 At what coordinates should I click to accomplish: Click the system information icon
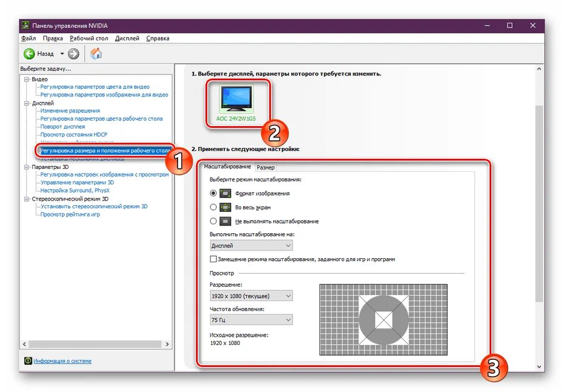pyautogui.click(x=28, y=360)
